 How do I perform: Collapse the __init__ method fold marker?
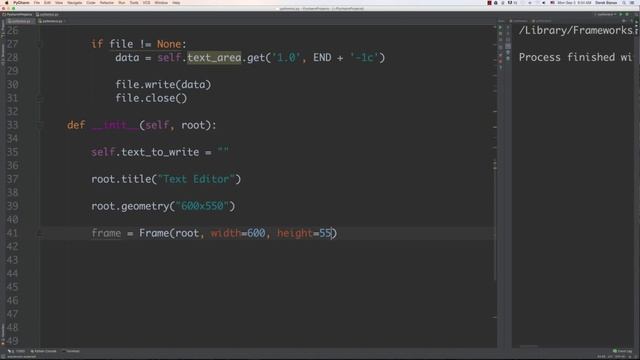[40, 125]
